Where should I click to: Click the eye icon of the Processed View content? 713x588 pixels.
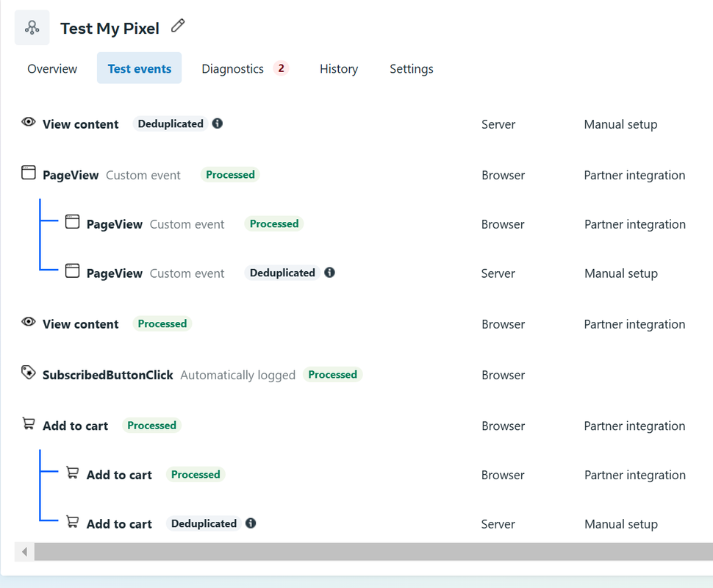pos(28,322)
